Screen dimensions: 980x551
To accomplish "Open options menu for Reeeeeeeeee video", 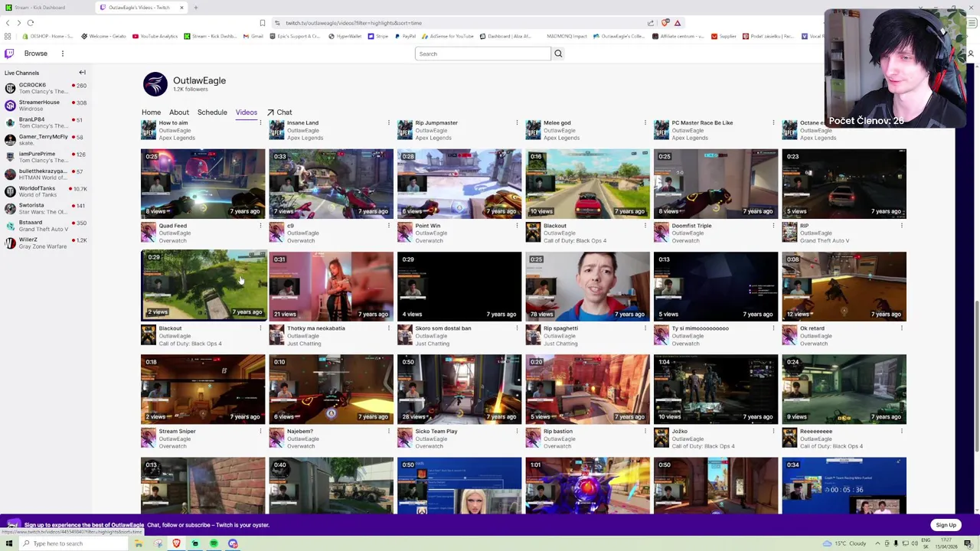I will [901, 431].
